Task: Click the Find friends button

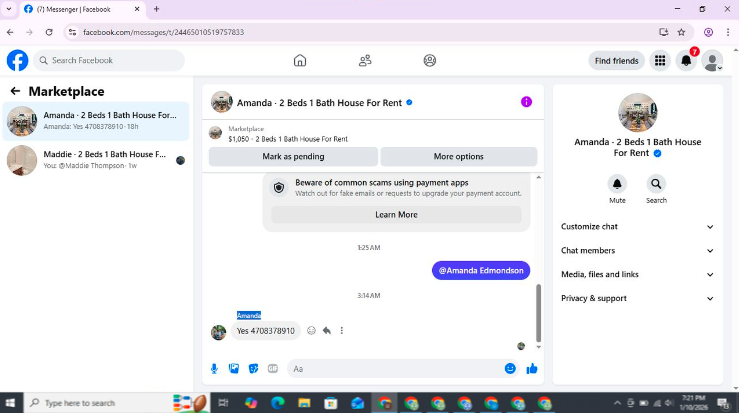Action: pyautogui.click(x=616, y=61)
